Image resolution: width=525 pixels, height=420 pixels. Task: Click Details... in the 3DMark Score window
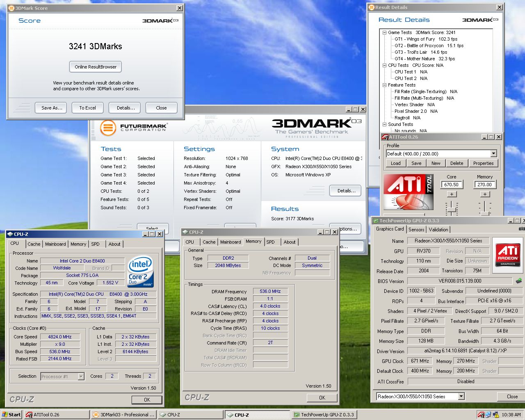(x=126, y=108)
